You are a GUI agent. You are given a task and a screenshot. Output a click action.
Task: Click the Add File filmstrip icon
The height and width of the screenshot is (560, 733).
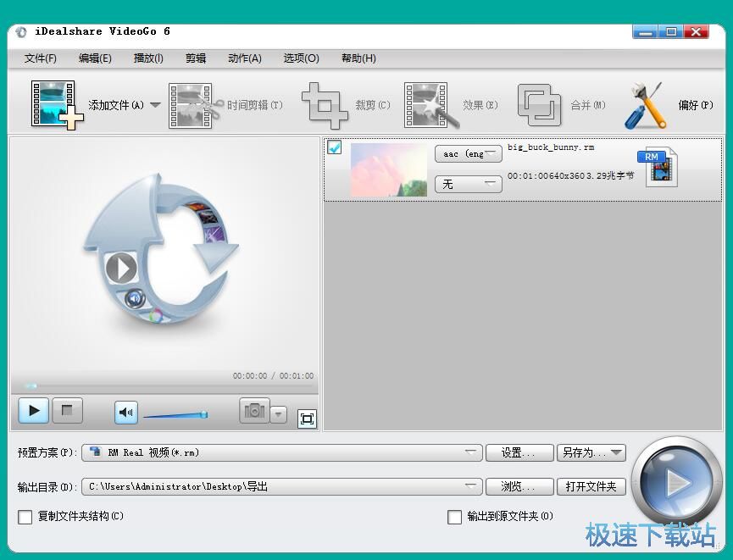(x=57, y=105)
